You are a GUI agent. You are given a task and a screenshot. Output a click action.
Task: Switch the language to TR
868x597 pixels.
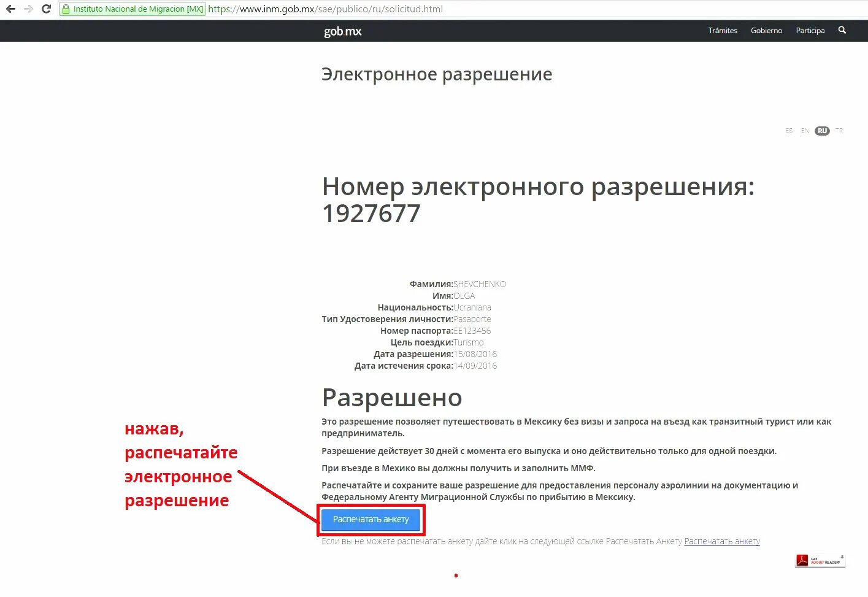tap(839, 131)
